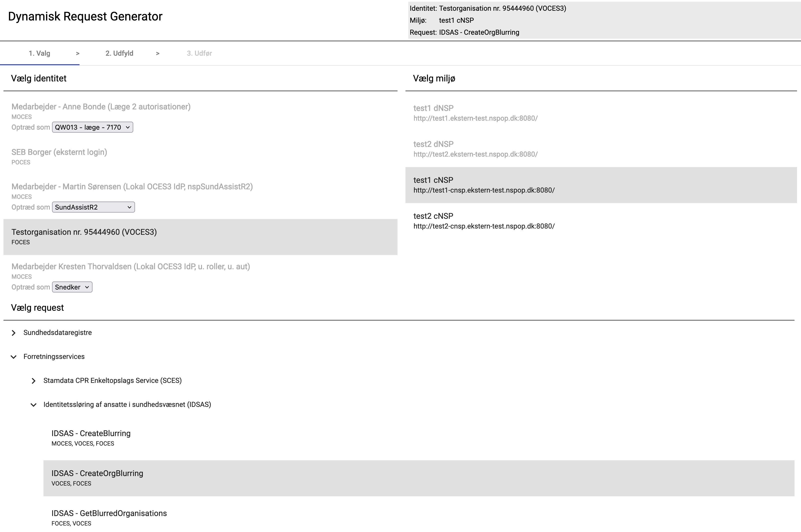
Task: Expand Stamdata CPR Enkeltopslags Service chevron
Action: [x=33, y=381]
